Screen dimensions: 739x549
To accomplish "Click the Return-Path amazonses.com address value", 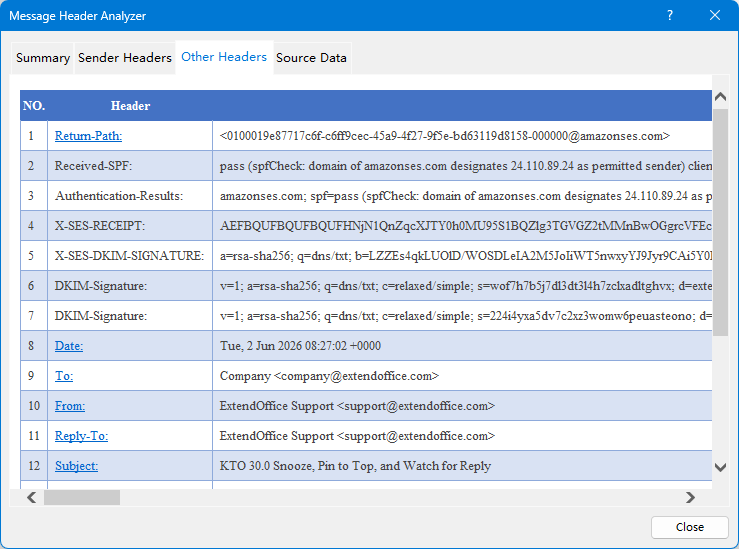I will point(444,136).
